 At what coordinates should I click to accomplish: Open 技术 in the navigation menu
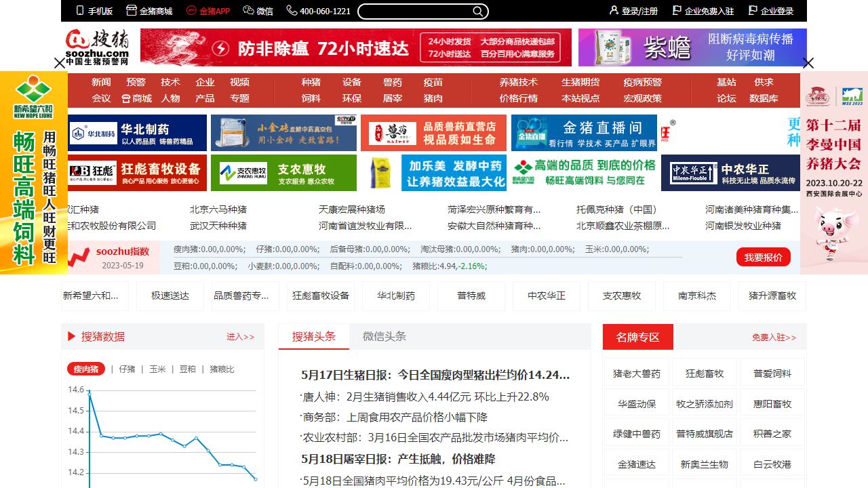170,82
